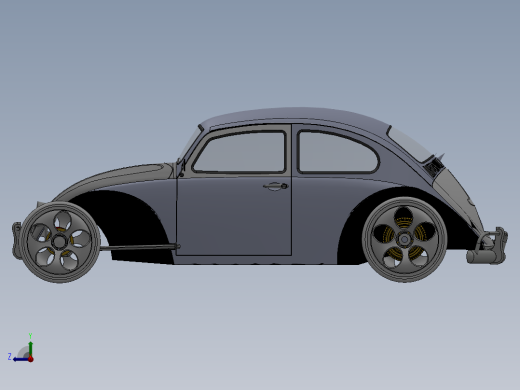Select the rear quarter window glass
Viewport: 520px width, 390px height.
pos(337,153)
